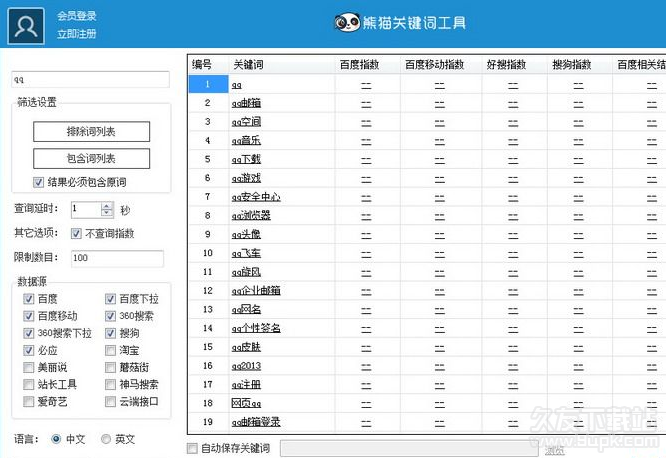Enable the 蘑菇街 data source
The width and height of the screenshot is (666, 458).
point(110,368)
